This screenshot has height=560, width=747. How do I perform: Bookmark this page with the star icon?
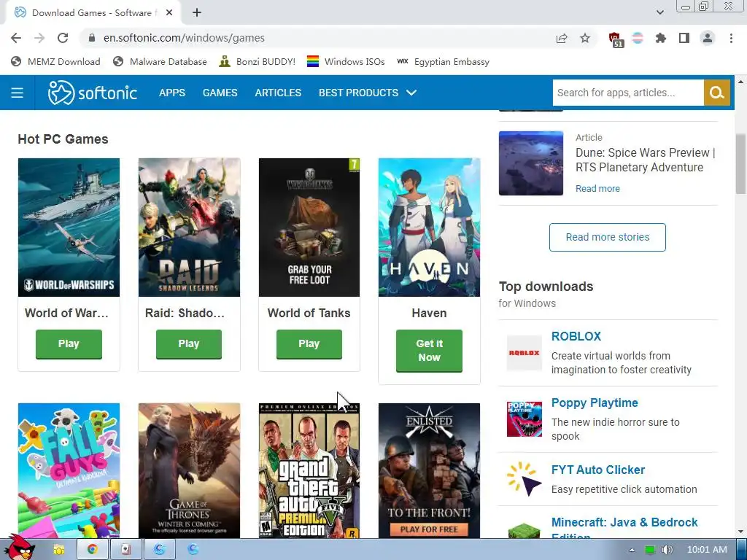point(585,38)
